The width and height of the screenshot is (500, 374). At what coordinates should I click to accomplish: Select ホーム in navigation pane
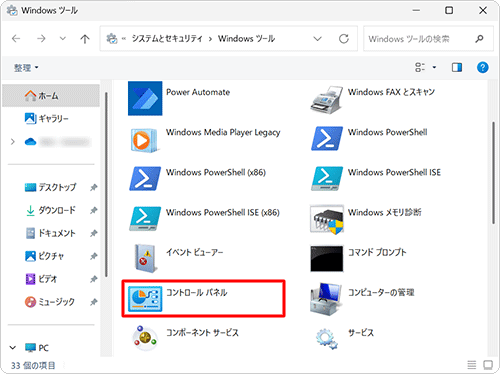[x=51, y=96]
